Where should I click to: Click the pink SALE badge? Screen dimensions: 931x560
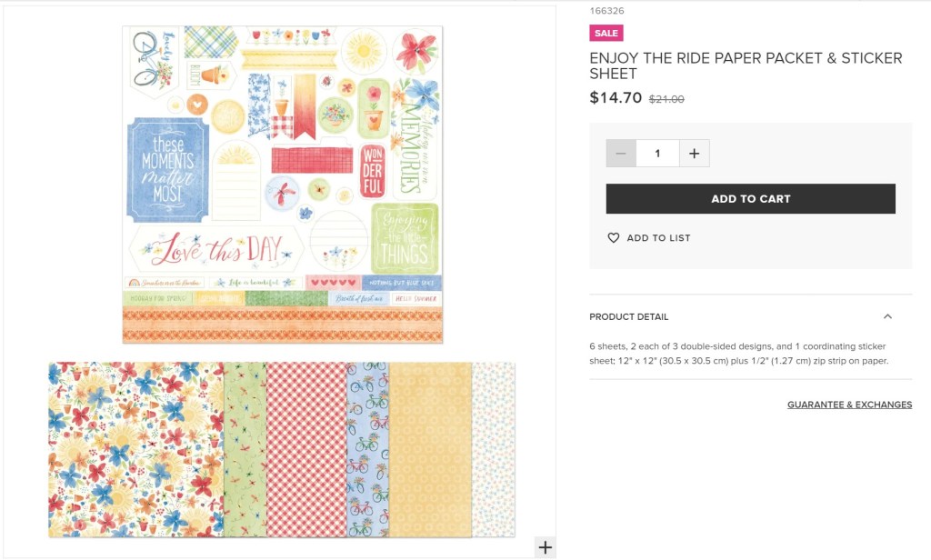606,34
